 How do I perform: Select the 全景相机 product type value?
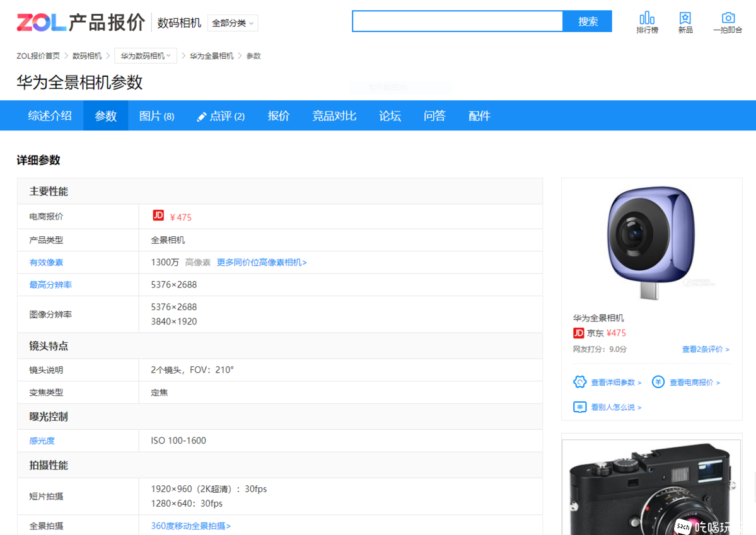[168, 240]
